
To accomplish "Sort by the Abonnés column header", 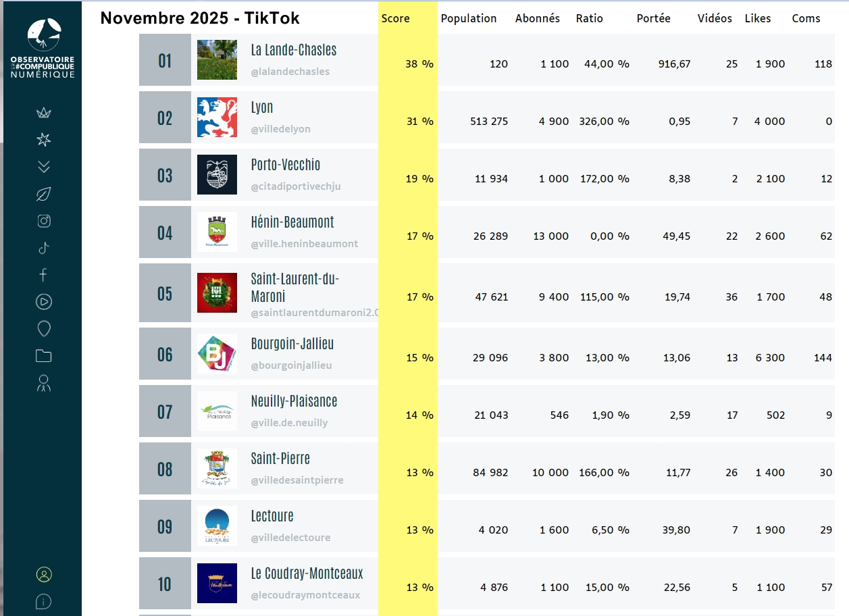I will click(537, 19).
